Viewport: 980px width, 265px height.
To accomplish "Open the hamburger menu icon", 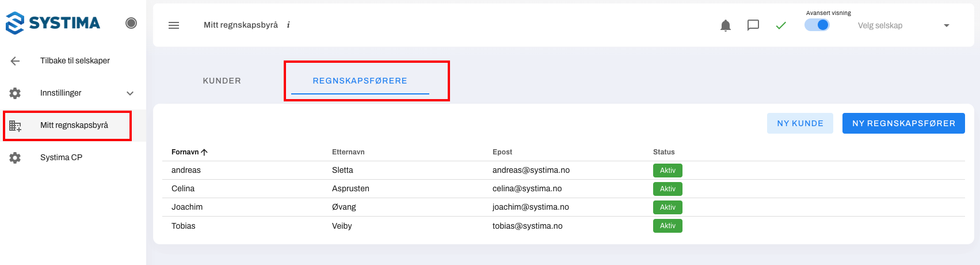I will click(x=174, y=25).
